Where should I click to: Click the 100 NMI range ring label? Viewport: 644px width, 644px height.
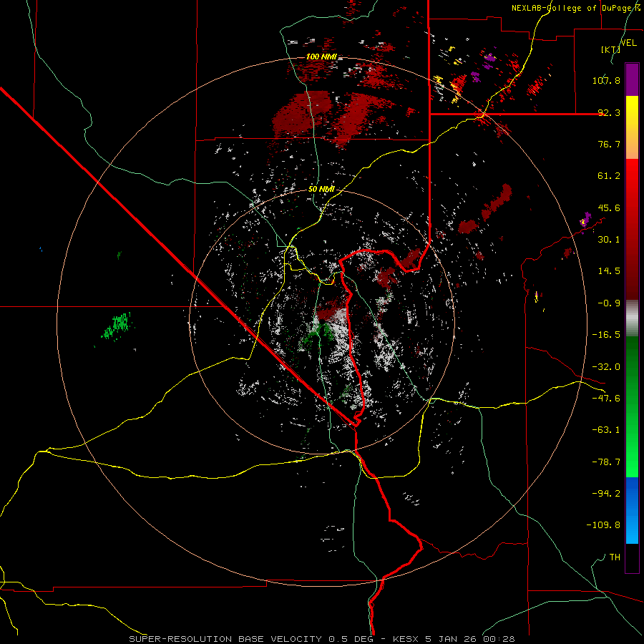pyautogui.click(x=321, y=57)
